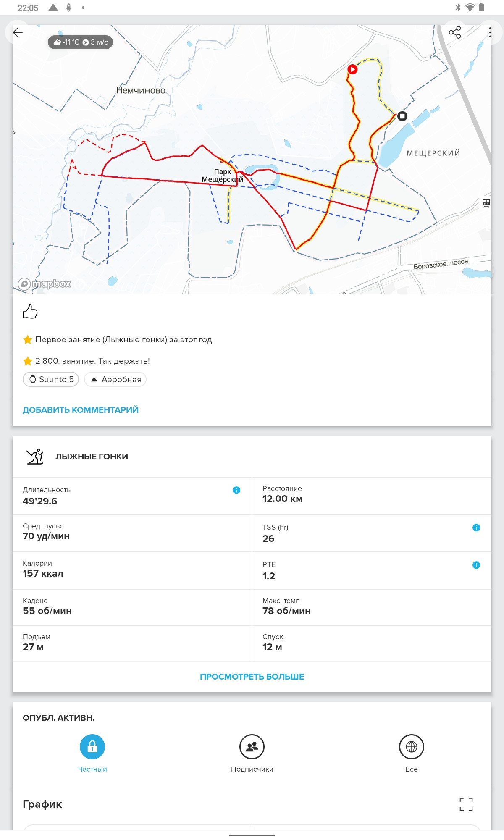The height and width of the screenshot is (840, 504).
Task: Expand stats via ПРОСМОТРЕТЬ БОЛЬШЕ
Action: pos(252,677)
